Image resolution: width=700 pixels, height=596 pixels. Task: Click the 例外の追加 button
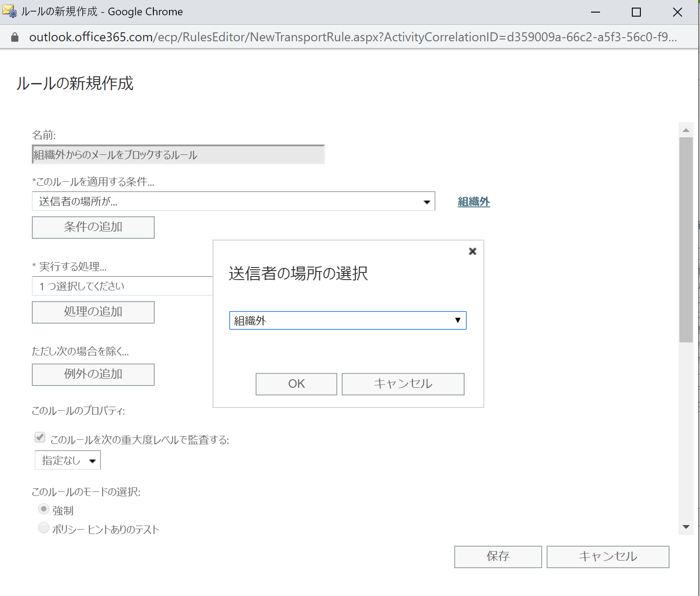(x=93, y=375)
